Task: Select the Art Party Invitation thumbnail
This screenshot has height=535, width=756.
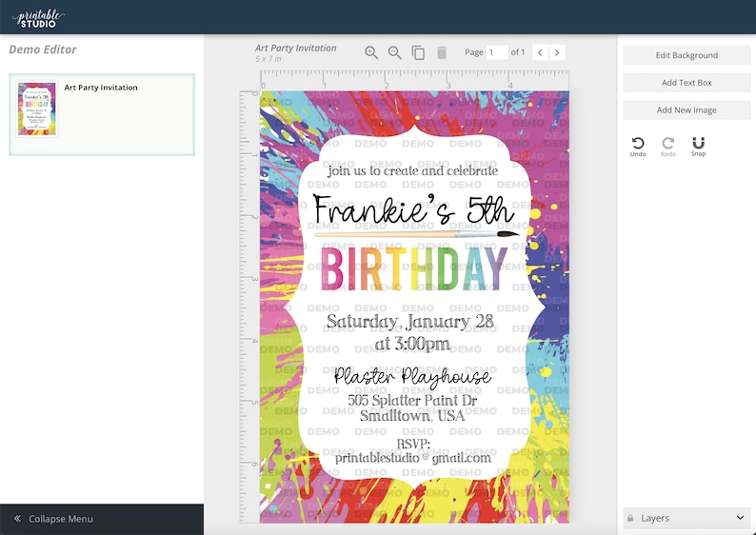Action: pos(36,109)
